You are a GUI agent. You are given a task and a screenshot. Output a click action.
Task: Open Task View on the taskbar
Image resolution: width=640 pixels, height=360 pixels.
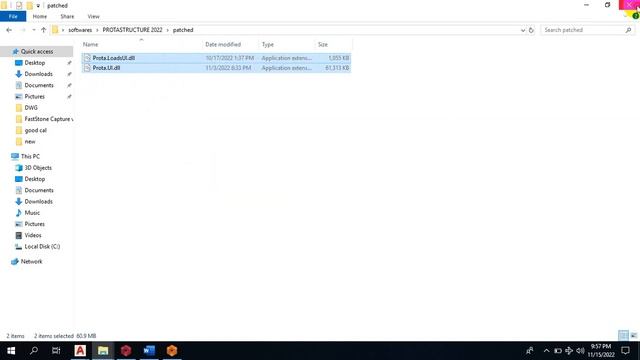point(56,351)
